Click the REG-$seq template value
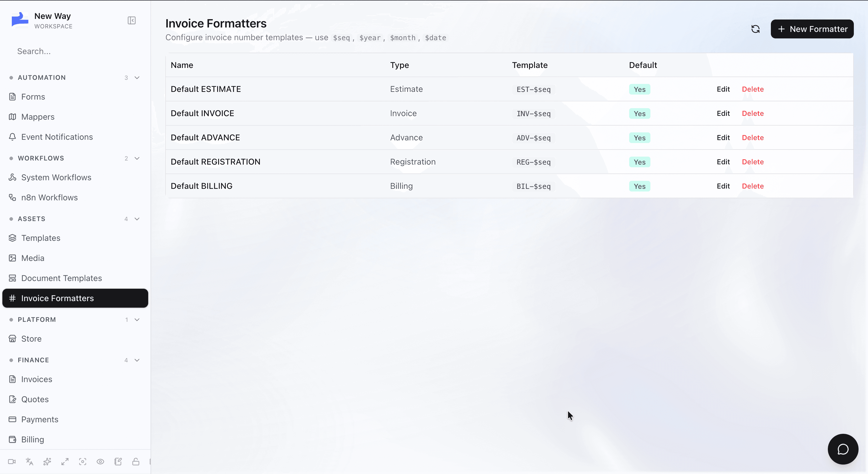Viewport: 868px width, 474px height. [x=533, y=162]
